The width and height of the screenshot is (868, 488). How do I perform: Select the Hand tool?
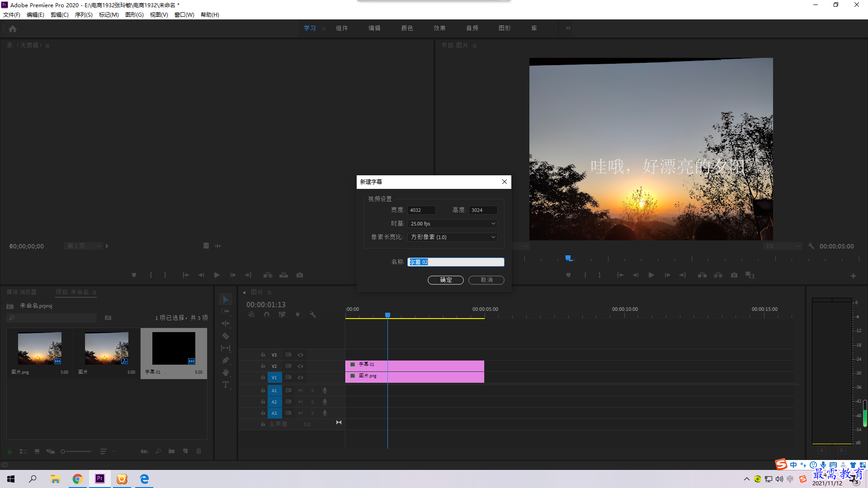226,372
